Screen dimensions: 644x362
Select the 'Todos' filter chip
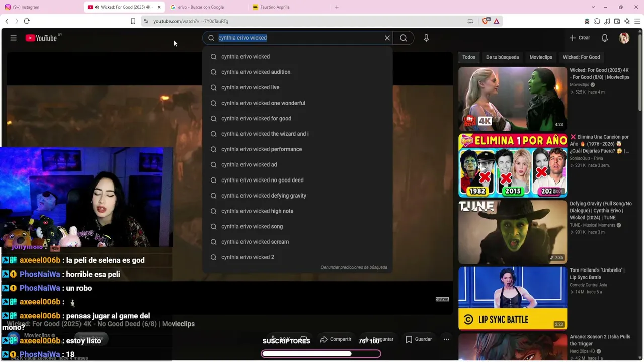(469, 57)
